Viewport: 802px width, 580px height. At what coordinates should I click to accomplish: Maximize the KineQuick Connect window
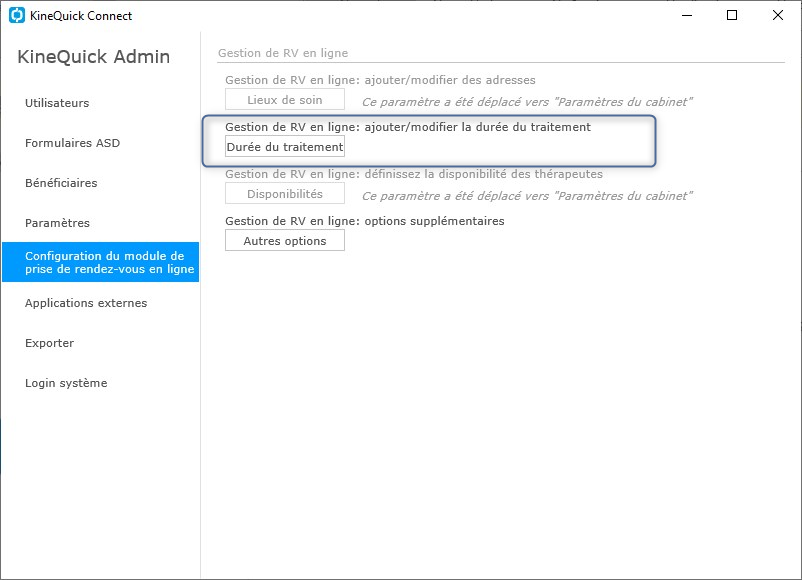(x=732, y=15)
